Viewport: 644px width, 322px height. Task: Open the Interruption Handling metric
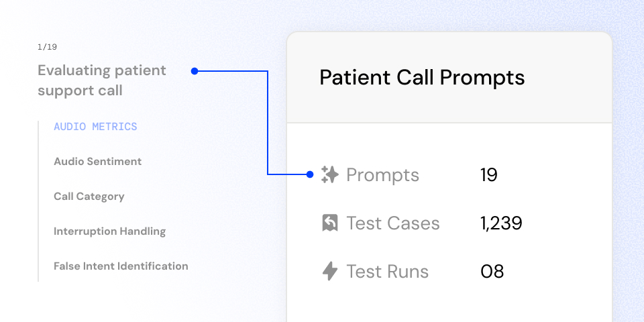[109, 231]
